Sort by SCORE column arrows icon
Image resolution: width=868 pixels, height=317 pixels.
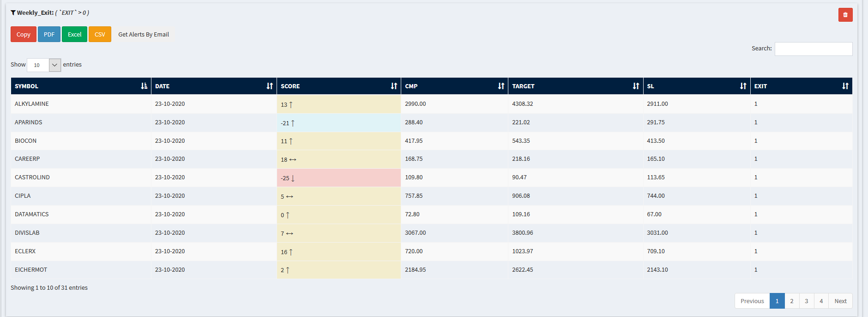(394, 86)
